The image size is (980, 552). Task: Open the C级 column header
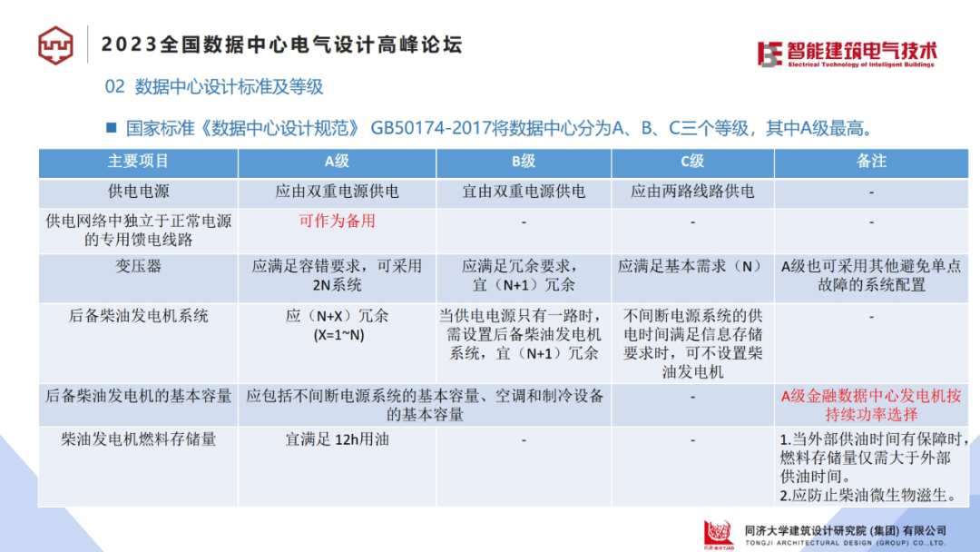click(x=692, y=163)
